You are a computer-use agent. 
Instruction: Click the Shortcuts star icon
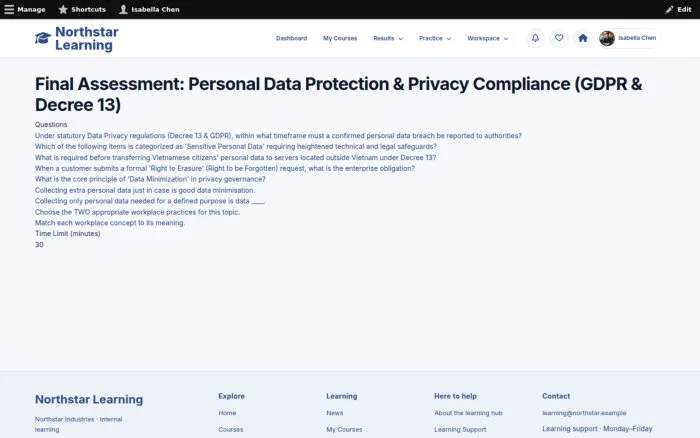click(63, 9)
